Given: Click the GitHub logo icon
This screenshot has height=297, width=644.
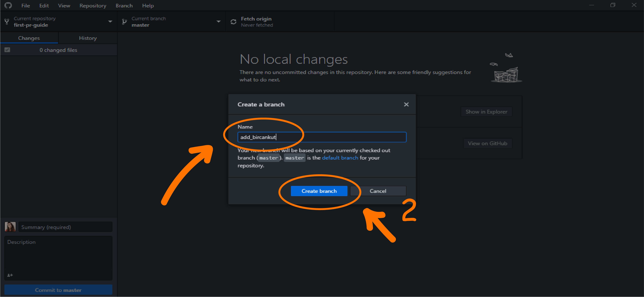Looking at the screenshot, I should tap(8, 5).
